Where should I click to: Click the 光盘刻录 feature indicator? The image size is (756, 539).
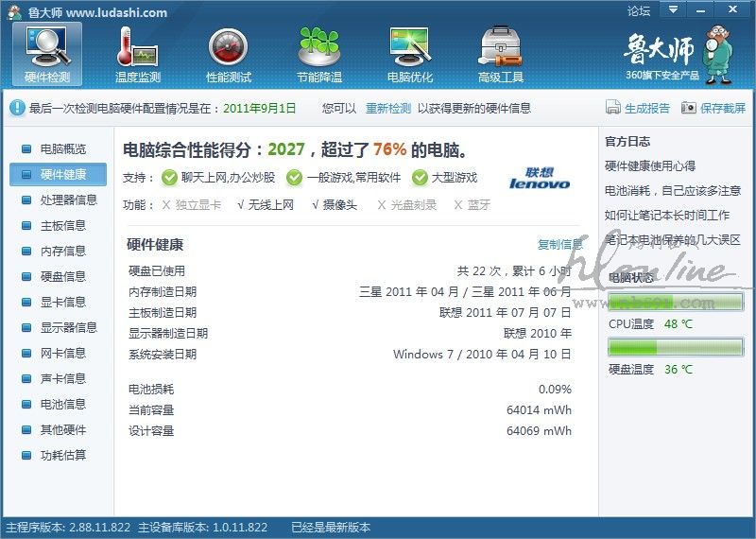point(407,205)
